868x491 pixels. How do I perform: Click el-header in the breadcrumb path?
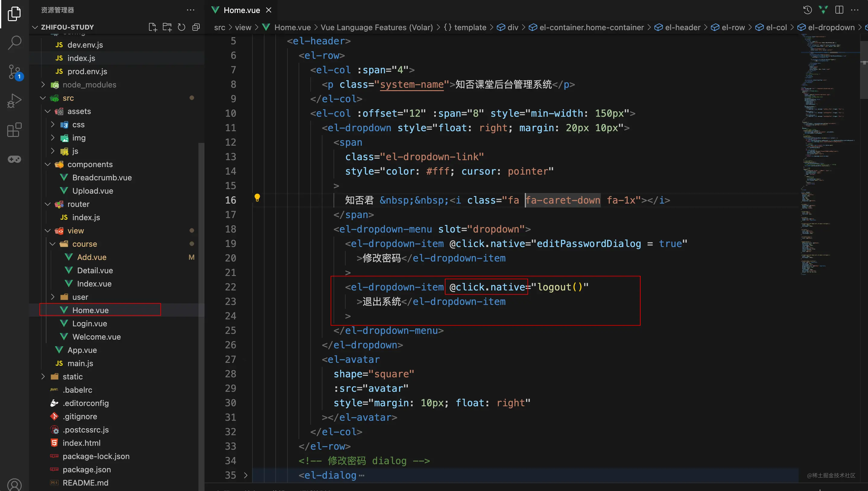tap(682, 27)
